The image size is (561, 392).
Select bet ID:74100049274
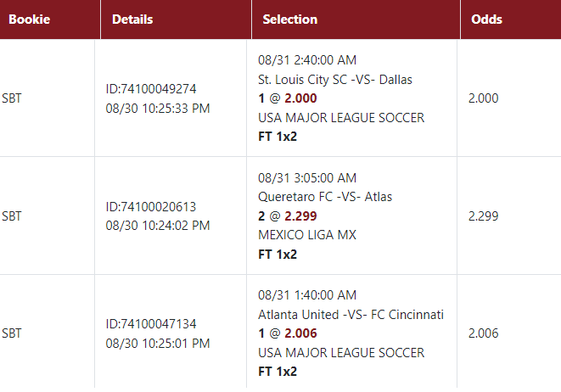[x=151, y=89]
